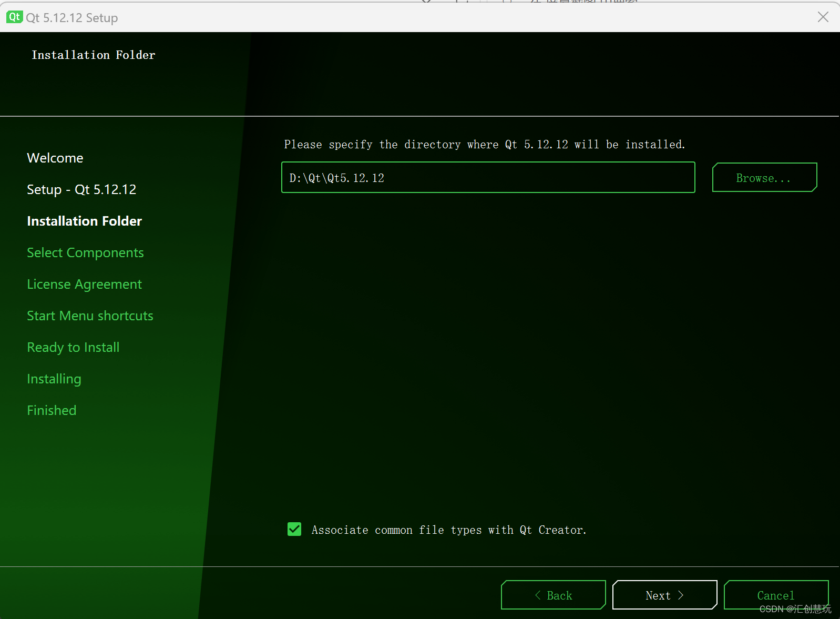
Task: Select the Setup - Qt 5.12.12 step
Action: (x=81, y=189)
